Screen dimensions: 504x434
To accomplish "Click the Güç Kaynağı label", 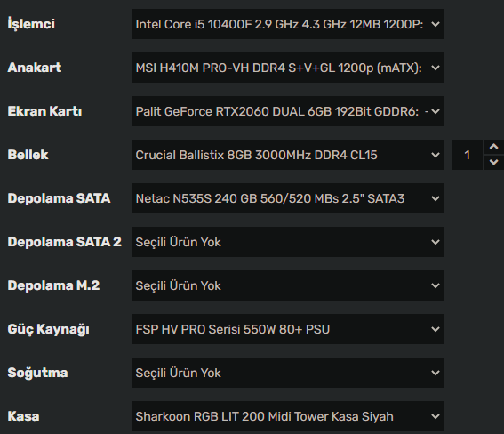I will tap(49, 329).
